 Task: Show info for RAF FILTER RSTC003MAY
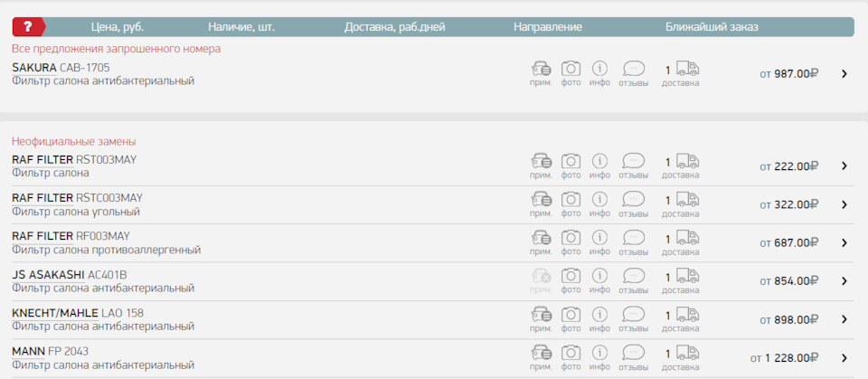tap(599, 200)
